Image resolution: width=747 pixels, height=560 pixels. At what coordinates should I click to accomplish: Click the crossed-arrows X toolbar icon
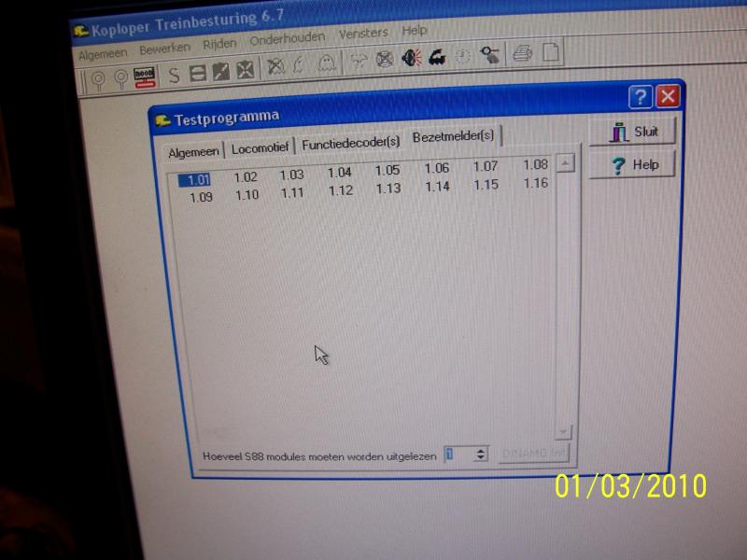coord(246,70)
